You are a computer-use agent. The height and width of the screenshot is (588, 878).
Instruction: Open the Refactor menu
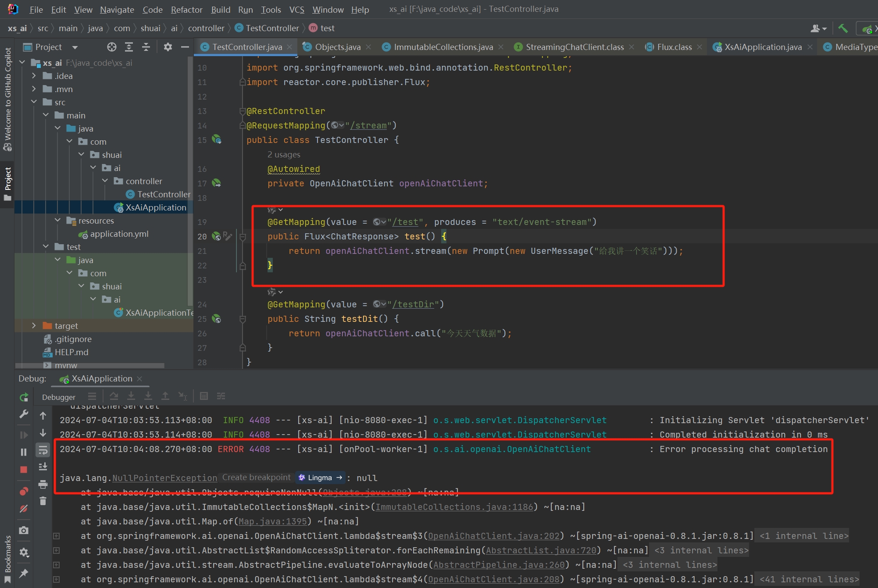point(186,9)
